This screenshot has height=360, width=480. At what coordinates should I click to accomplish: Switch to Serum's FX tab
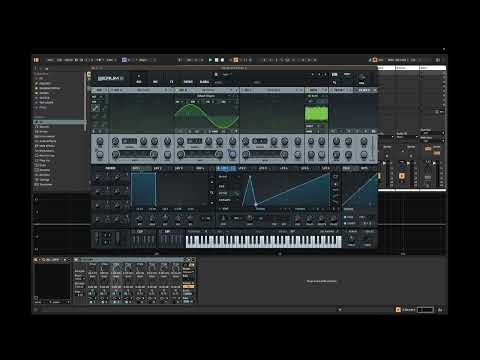pos(172,82)
